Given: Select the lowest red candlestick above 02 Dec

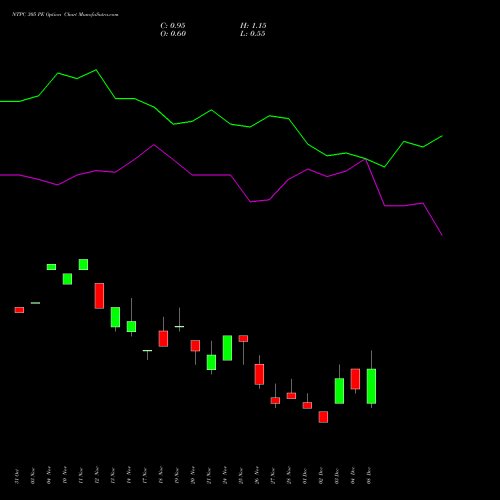Looking at the screenshot, I should point(323,417).
